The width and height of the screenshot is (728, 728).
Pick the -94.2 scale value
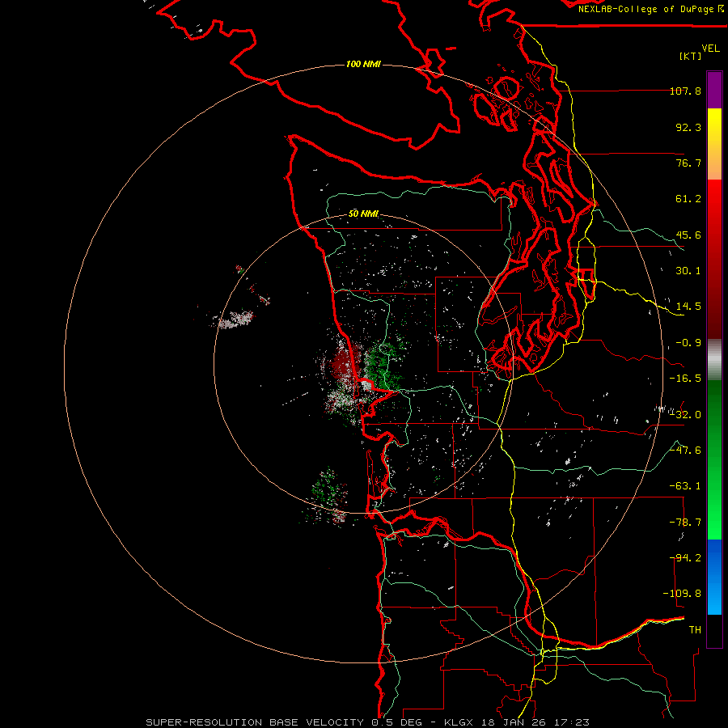tap(685, 557)
